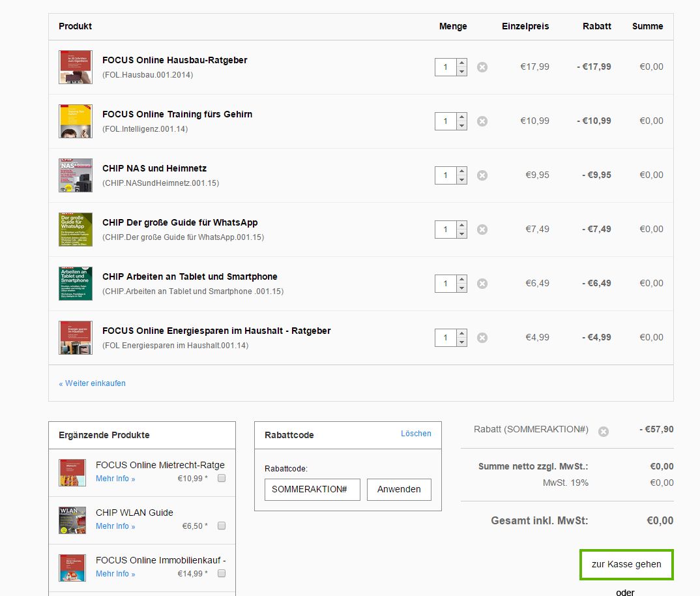Open Arbeiten an Tablet und Smartphone cover

(76, 283)
